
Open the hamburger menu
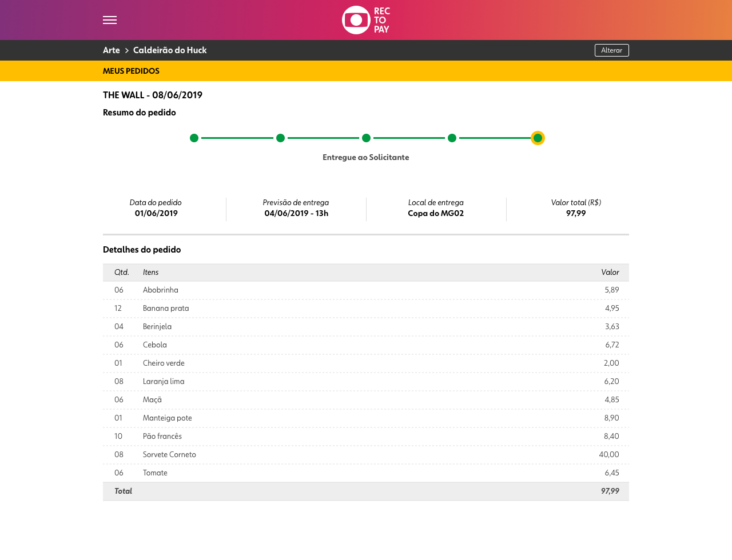pos(110,20)
